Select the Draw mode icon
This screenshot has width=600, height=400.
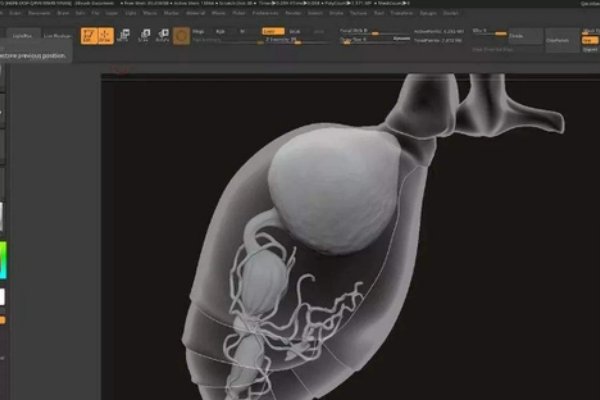(x=104, y=36)
